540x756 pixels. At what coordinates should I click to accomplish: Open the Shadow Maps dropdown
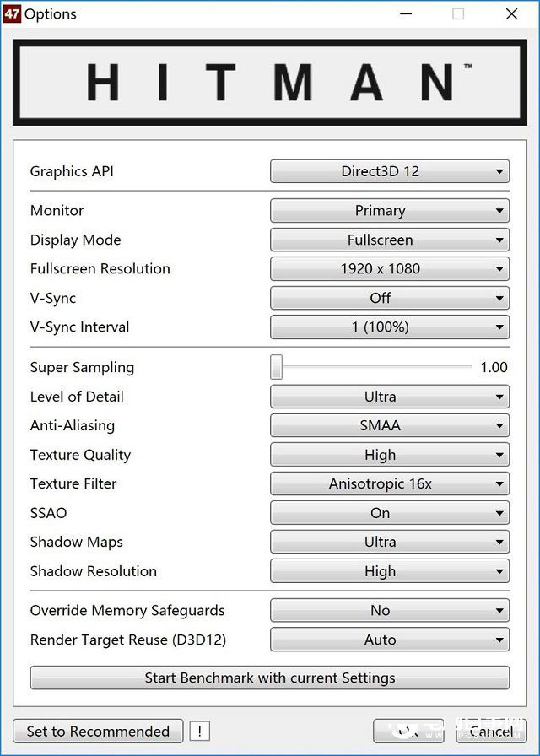(390, 542)
